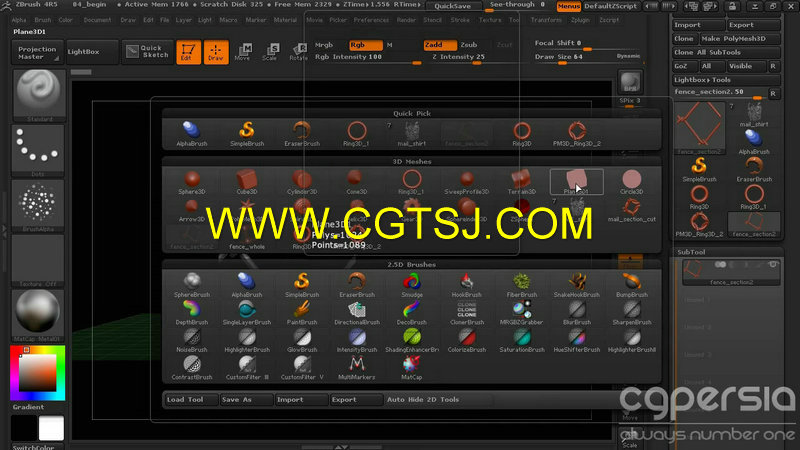Viewport: 800px width, 450px height.
Task: Choose EraserBrush in Quick Pick row
Action: [x=302, y=134]
